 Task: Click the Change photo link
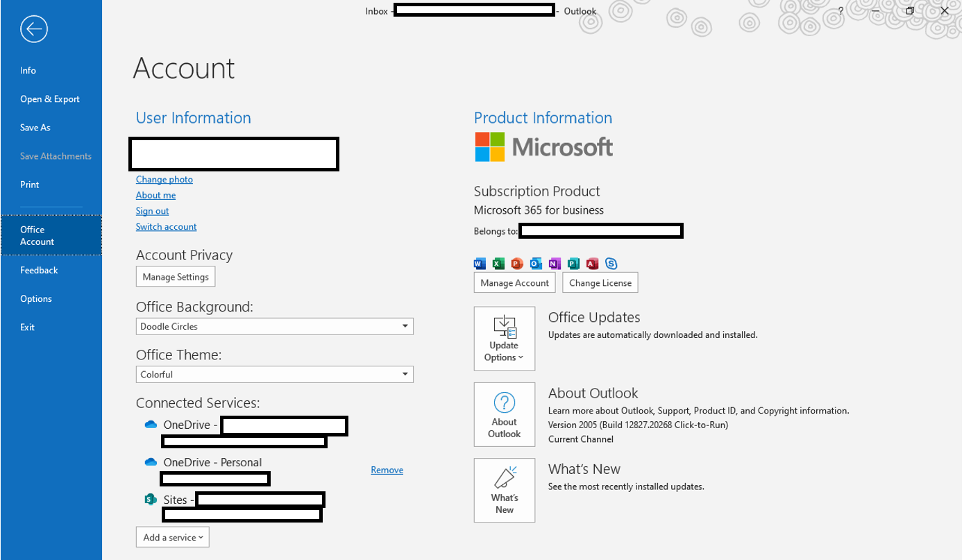coord(164,180)
